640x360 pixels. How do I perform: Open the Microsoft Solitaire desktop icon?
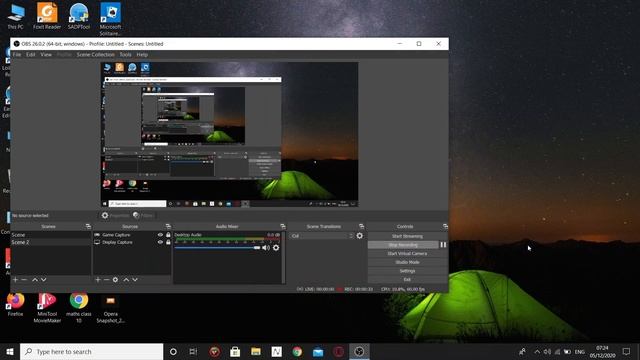(110, 19)
